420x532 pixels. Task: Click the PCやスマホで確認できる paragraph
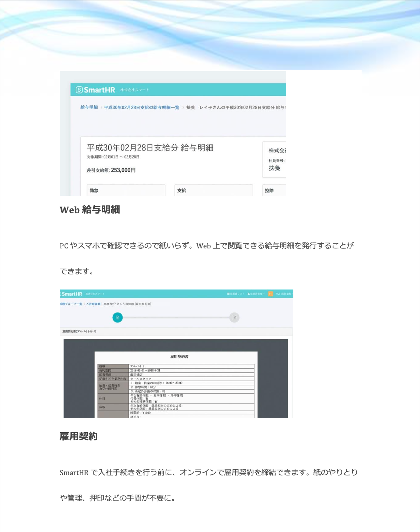pyautogui.click(x=207, y=258)
